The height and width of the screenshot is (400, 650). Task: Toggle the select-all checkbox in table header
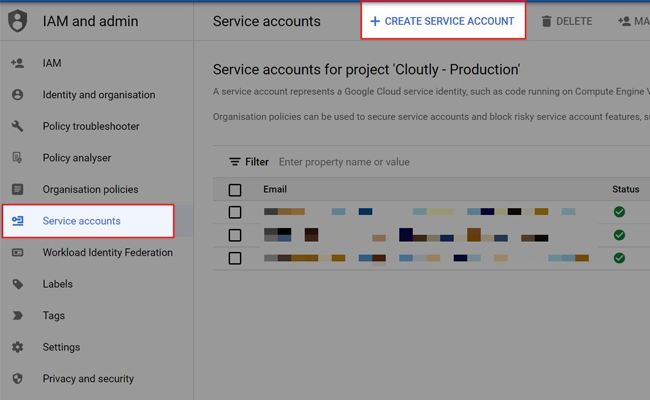click(235, 190)
